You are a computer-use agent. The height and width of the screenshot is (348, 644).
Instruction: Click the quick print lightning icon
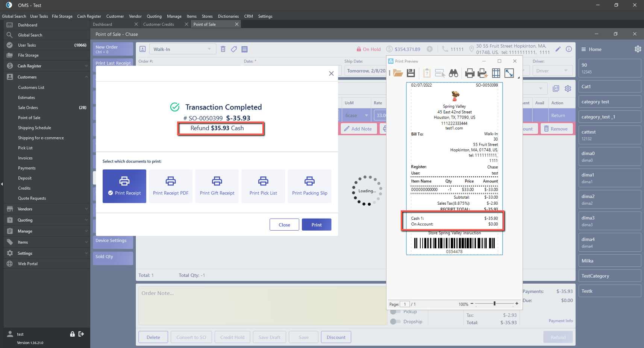[483, 73]
